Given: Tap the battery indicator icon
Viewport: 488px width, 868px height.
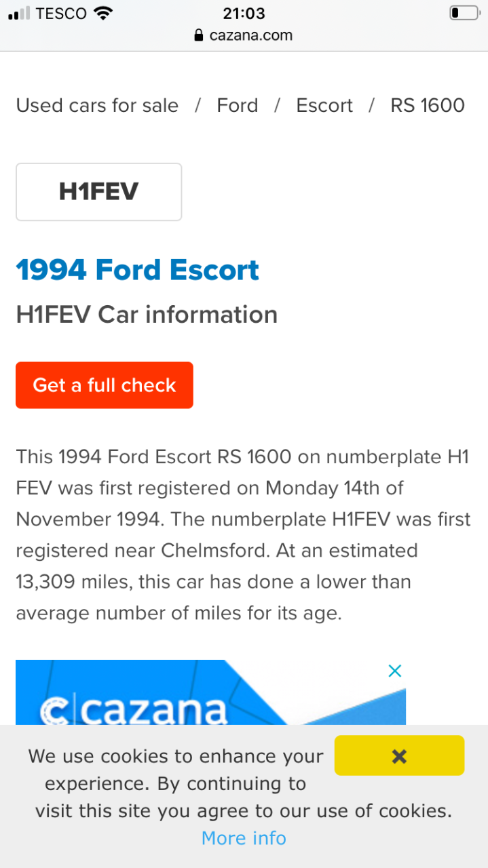Looking at the screenshot, I should pyautogui.click(x=464, y=13).
